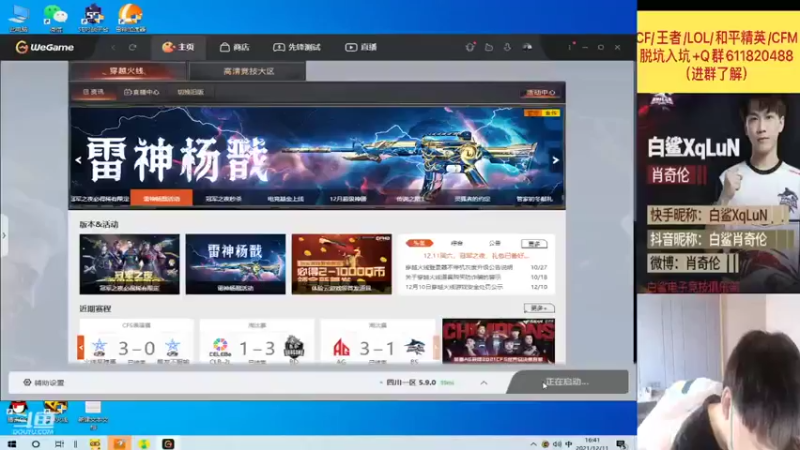
Task: Show next matches with orange right arrow
Action: tap(436, 347)
